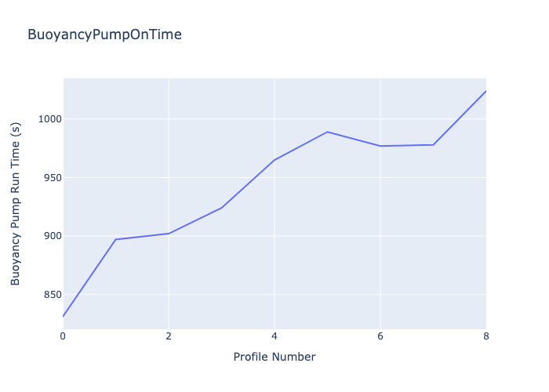Click the Profile Number axis title

click(274, 357)
